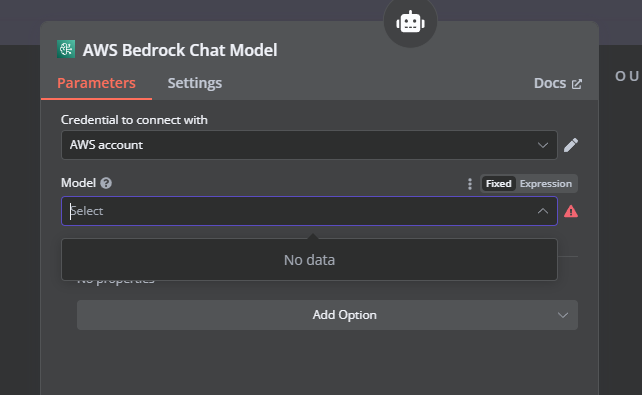Open the Model field three-dot options menu
642x395 pixels.
click(x=470, y=184)
